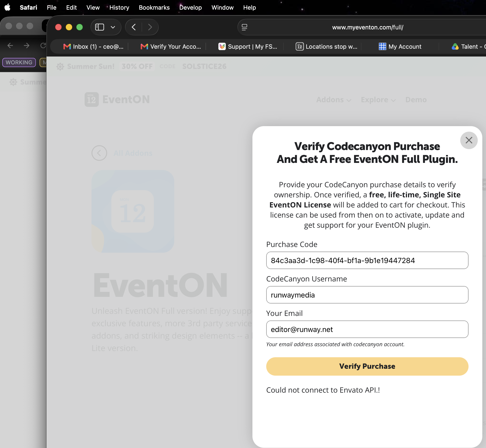Click the Verify Purchase button

point(367,366)
